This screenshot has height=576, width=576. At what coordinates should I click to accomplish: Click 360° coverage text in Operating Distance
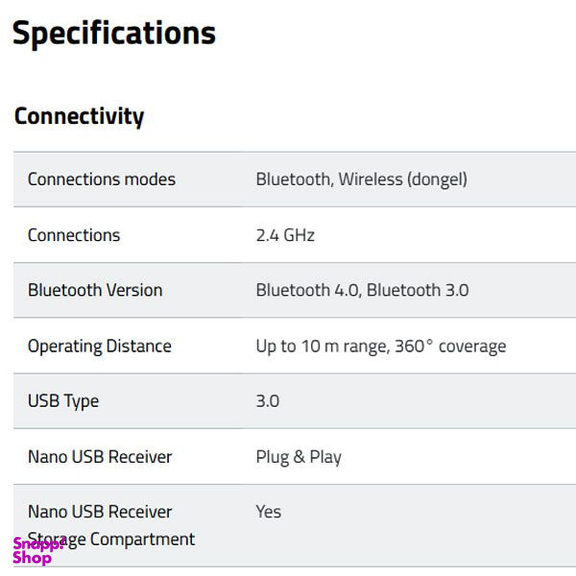[450, 346]
